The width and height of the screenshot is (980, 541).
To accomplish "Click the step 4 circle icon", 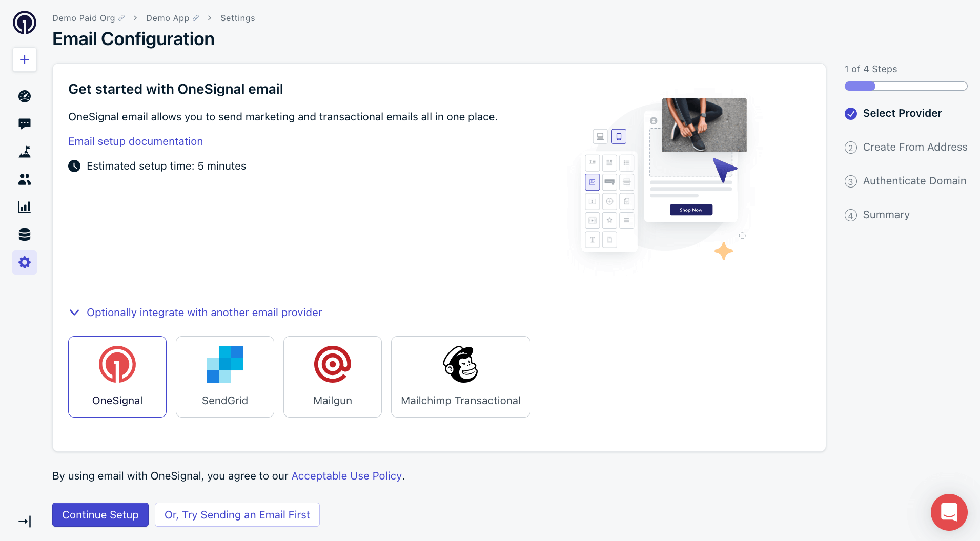I will 851,215.
